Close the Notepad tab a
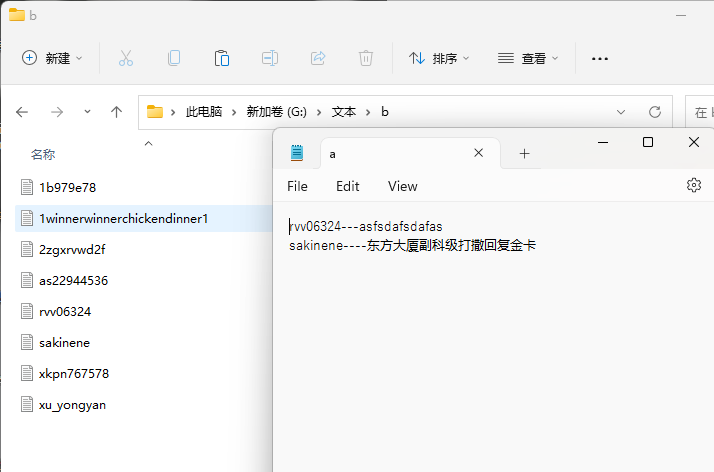Screen dimensions: 714x472 point(479,153)
